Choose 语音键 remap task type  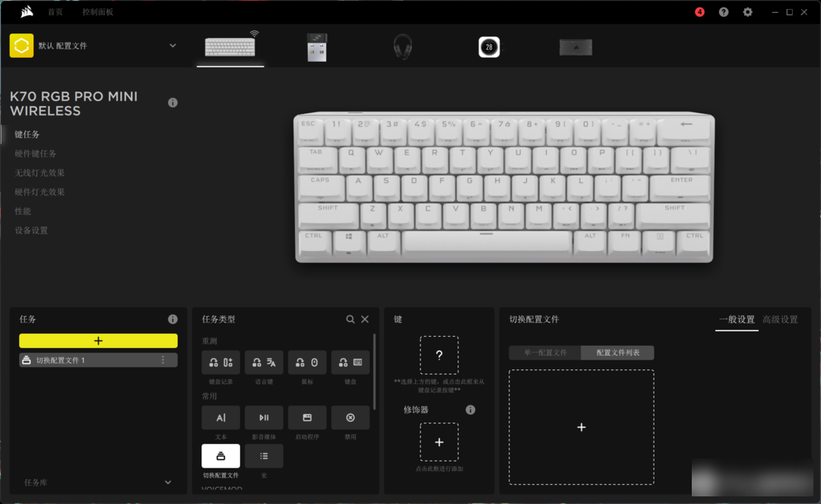264,362
